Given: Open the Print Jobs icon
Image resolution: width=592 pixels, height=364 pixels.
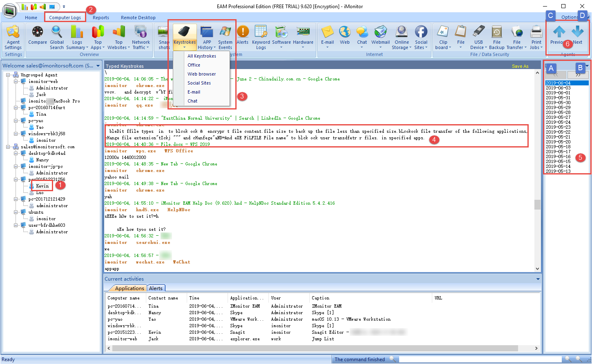Looking at the screenshot, I should point(536,33).
